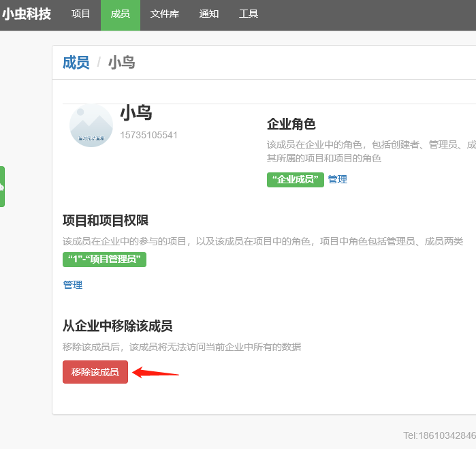The width and height of the screenshot is (476, 449).
Task: Click the green side tab on left edge
Action: (x=2, y=187)
